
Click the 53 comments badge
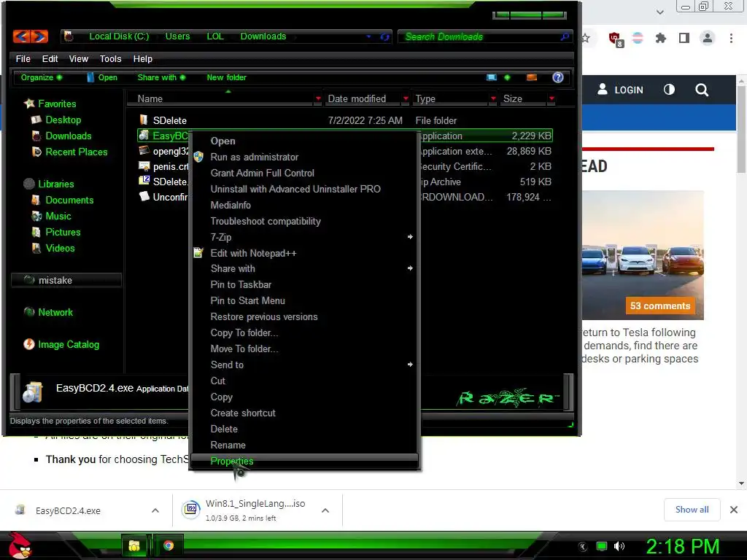tap(659, 306)
